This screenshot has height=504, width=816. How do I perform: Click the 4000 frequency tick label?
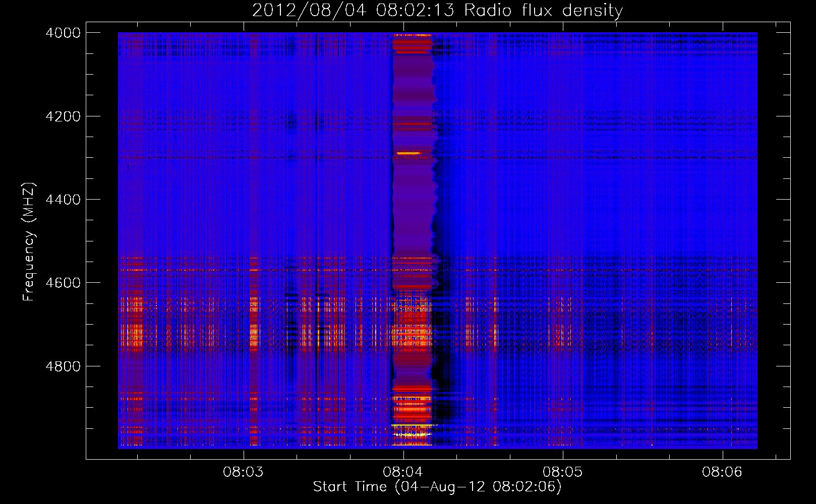coord(63,33)
